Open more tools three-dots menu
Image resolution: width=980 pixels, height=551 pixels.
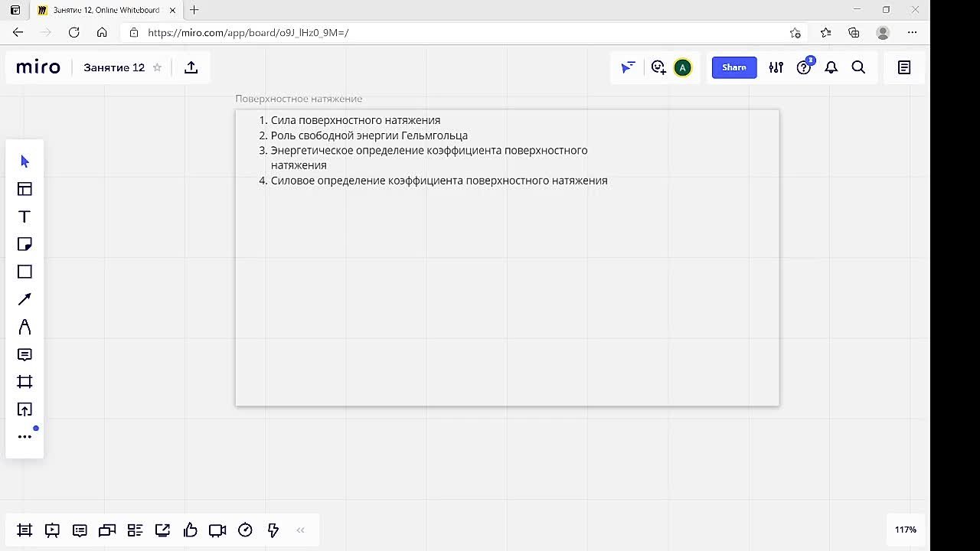coord(24,437)
